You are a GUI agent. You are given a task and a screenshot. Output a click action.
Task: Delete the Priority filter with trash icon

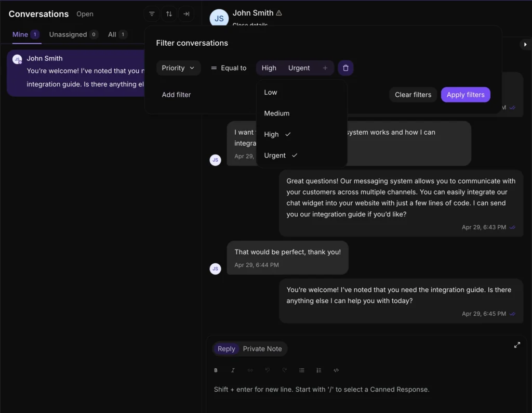coord(345,68)
